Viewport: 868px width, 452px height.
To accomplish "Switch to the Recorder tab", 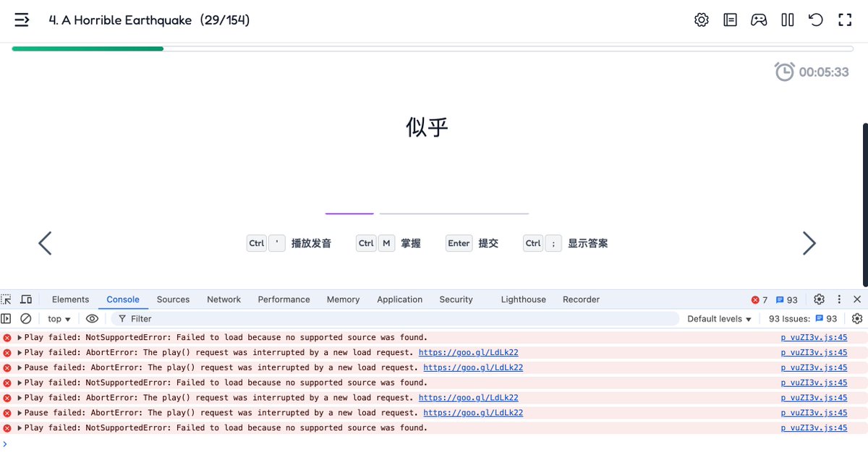I will point(581,299).
